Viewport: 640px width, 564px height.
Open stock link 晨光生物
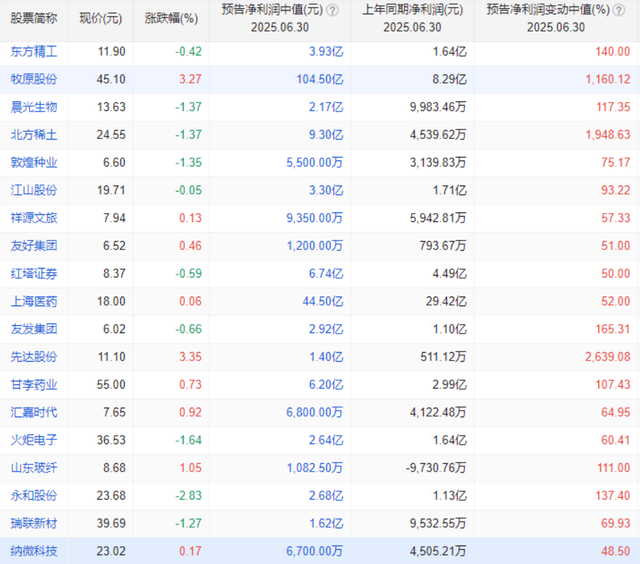(34, 107)
